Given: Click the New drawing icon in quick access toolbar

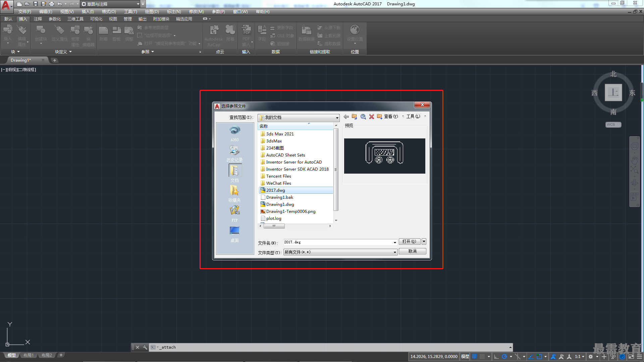Looking at the screenshot, I should pyautogui.click(x=19, y=4).
